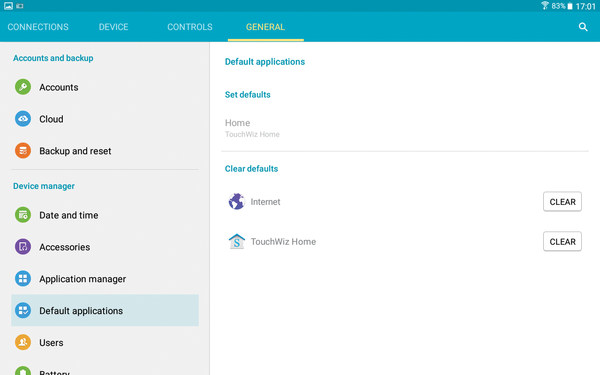Click the orange Users icon
600x375 pixels.
[x=23, y=342]
